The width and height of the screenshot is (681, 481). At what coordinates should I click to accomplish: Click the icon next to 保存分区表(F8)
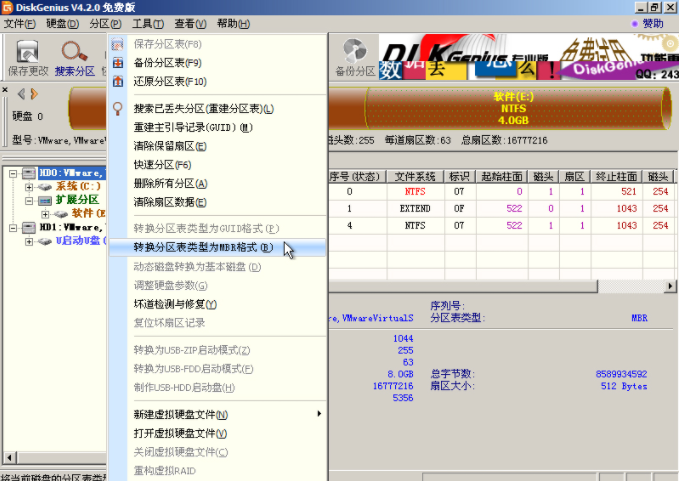click(x=118, y=44)
